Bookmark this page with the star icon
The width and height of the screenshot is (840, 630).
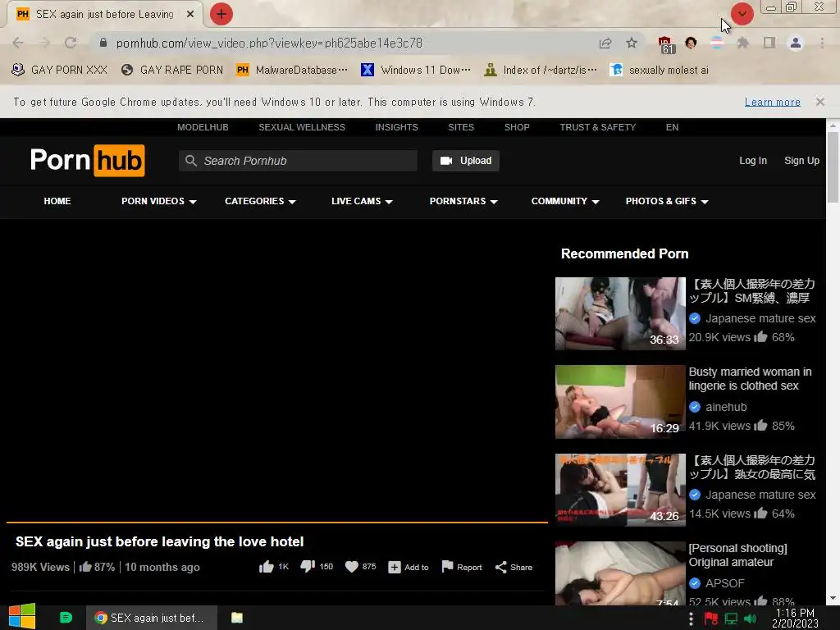pos(632,43)
